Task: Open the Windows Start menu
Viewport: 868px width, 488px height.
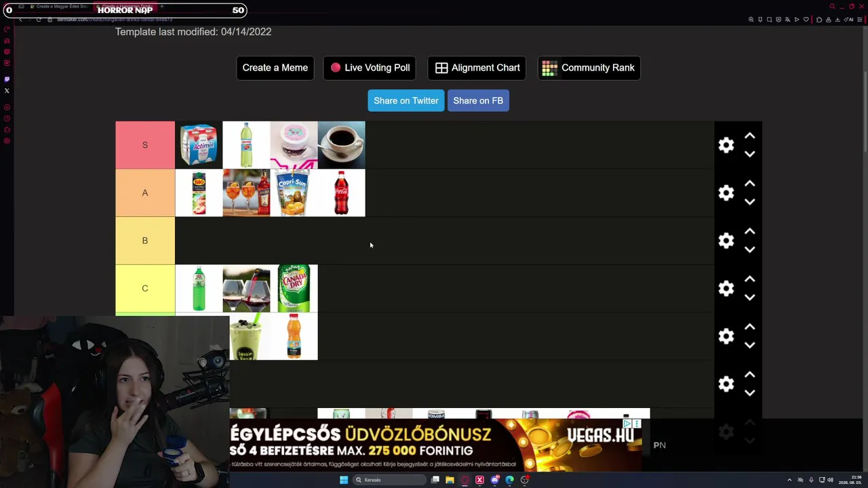Action: 344,480
